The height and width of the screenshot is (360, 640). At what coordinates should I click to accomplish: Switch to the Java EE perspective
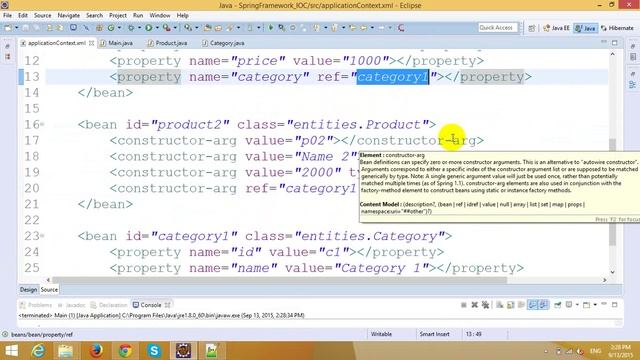(556, 28)
